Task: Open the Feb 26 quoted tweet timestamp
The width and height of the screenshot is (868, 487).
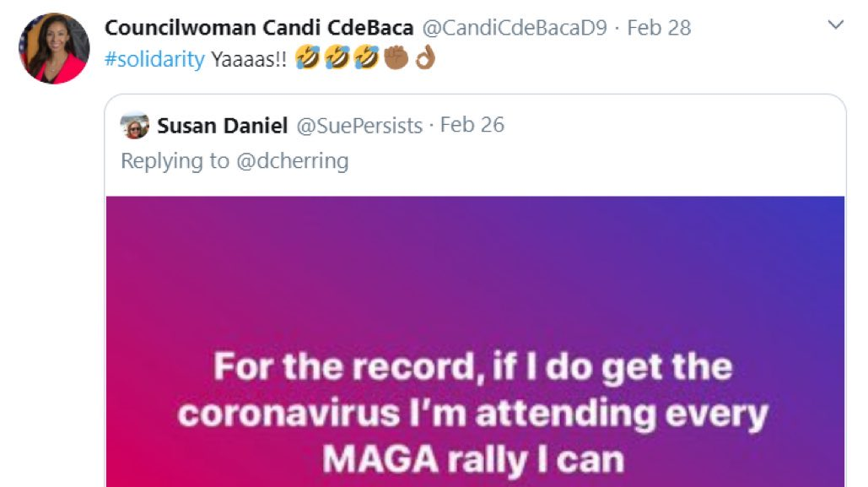Action: (472, 125)
